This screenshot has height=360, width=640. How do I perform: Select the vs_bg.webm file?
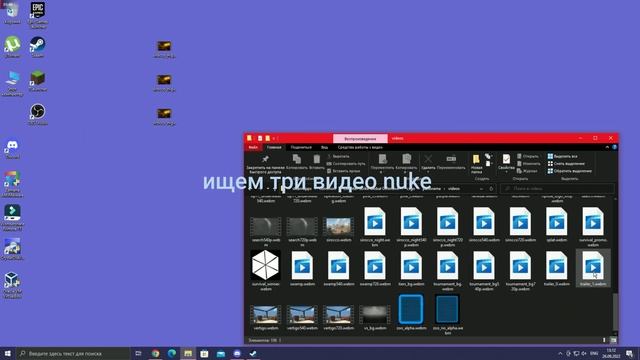(x=375, y=317)
